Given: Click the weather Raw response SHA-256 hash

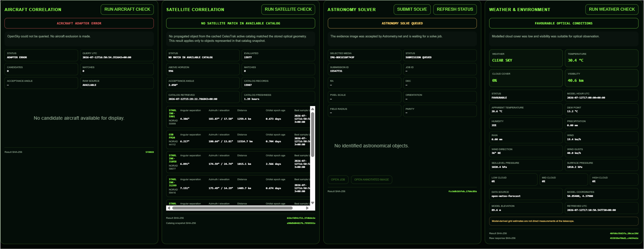Looking at the screenshot, I should coord(624,238).
